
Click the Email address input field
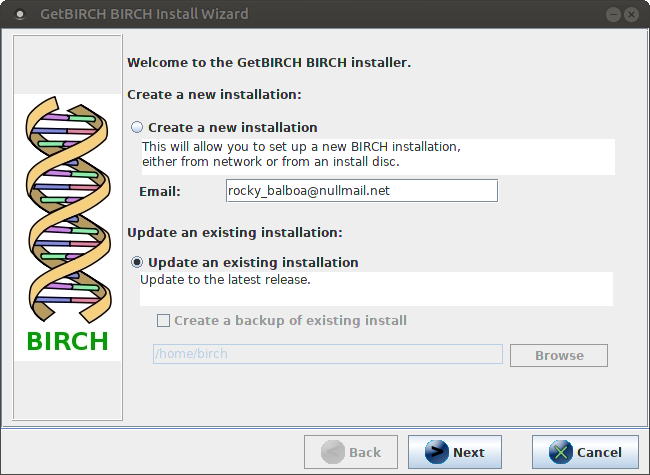pyautogui.click(x=361, y=190)
